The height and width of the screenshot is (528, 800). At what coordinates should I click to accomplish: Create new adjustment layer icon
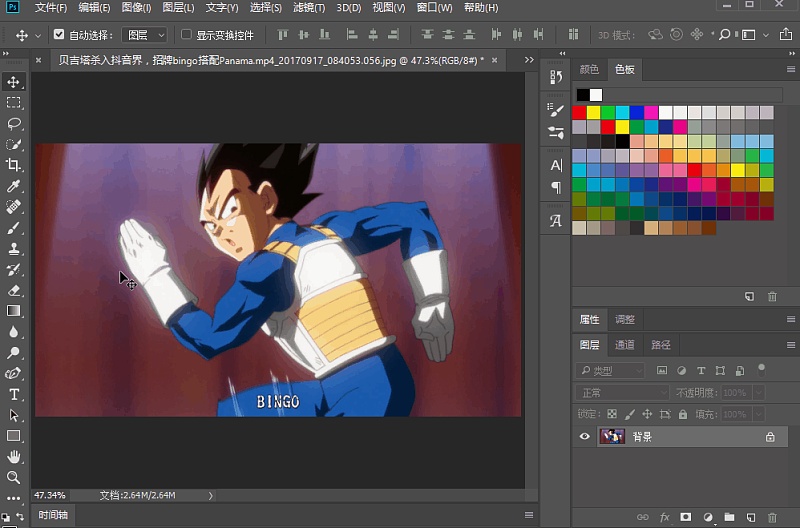708,517
